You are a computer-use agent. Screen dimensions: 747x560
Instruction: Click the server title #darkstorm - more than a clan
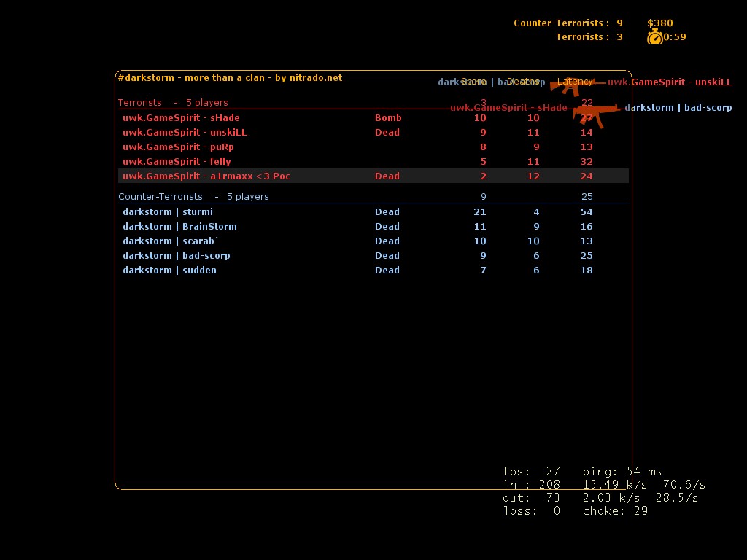(229, 78)
